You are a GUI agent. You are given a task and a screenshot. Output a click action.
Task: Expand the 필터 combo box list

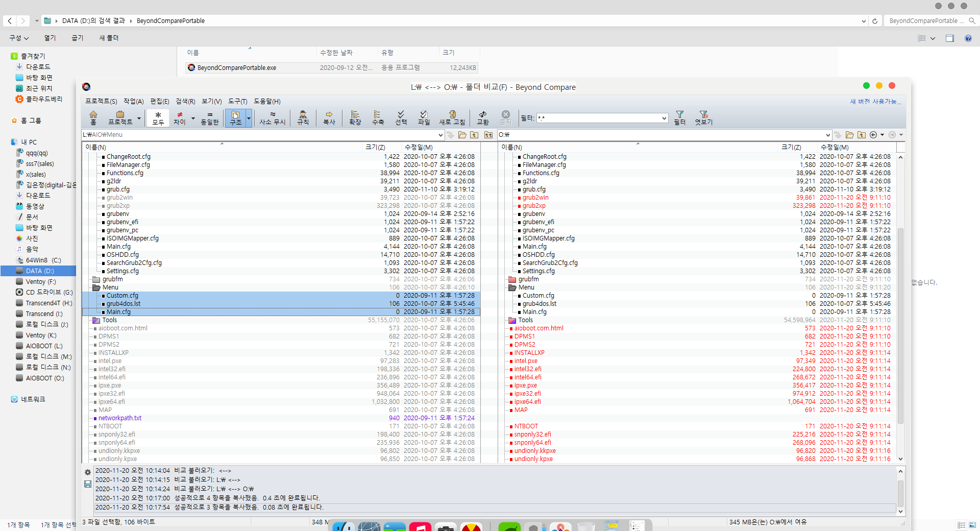pyautogui.click(x=664, y=118)
